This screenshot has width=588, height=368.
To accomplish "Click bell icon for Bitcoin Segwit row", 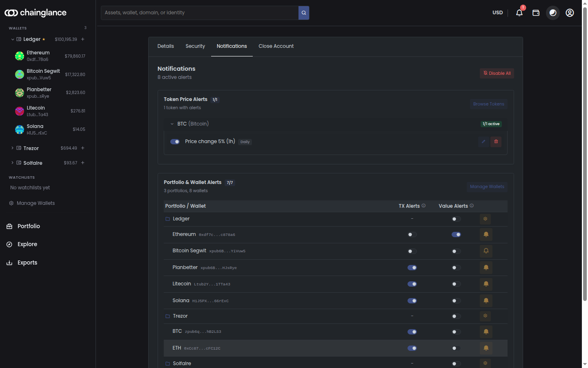I will 486,251.
